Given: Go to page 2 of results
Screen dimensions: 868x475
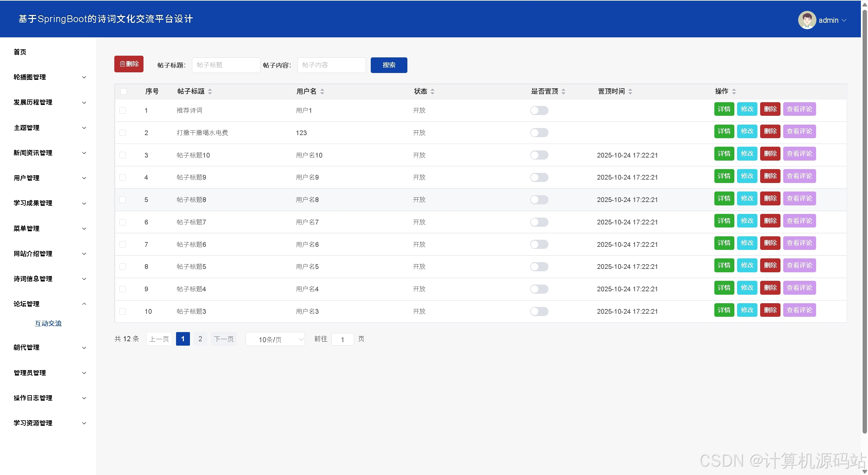Looking at the screenshot, I should 200,339.
